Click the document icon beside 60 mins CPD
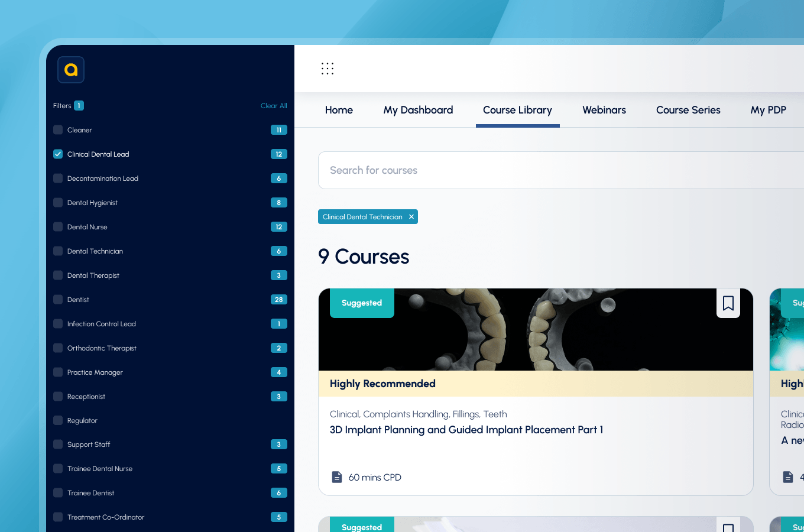 pos(337,477)
